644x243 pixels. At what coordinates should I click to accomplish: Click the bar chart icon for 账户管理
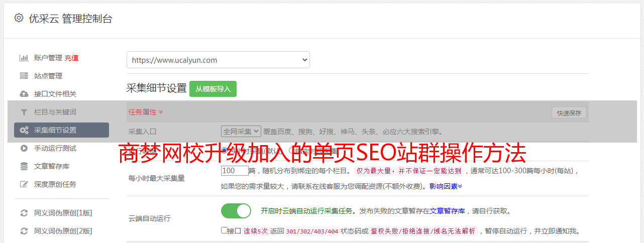click(x=24, y=58)
